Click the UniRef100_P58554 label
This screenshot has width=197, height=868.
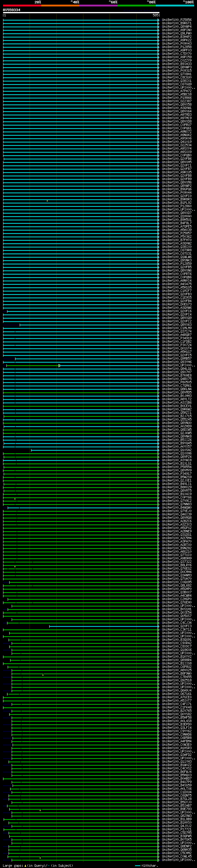(x=177, y=467)
